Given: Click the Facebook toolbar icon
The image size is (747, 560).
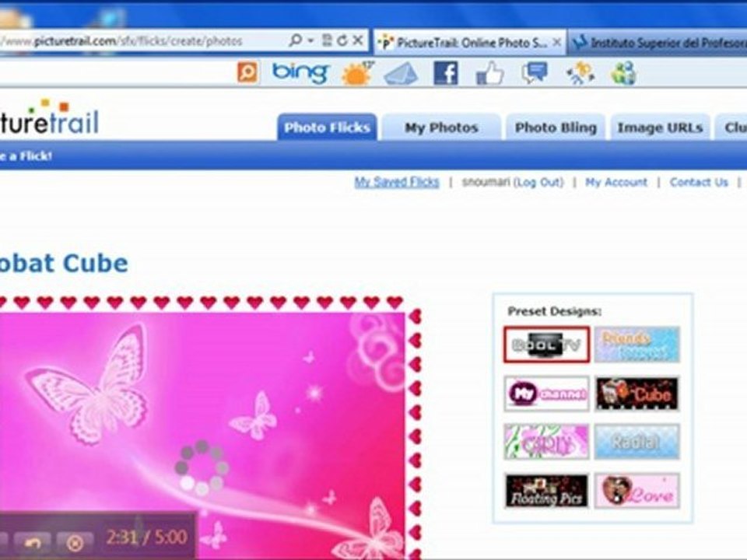Looking at the screenshot, I should click(x=446, y=73).
